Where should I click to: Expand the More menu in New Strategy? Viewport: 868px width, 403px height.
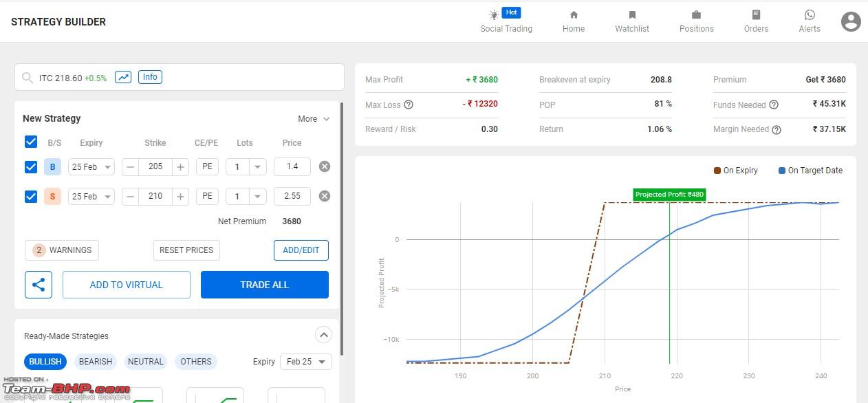click(314, 119)
